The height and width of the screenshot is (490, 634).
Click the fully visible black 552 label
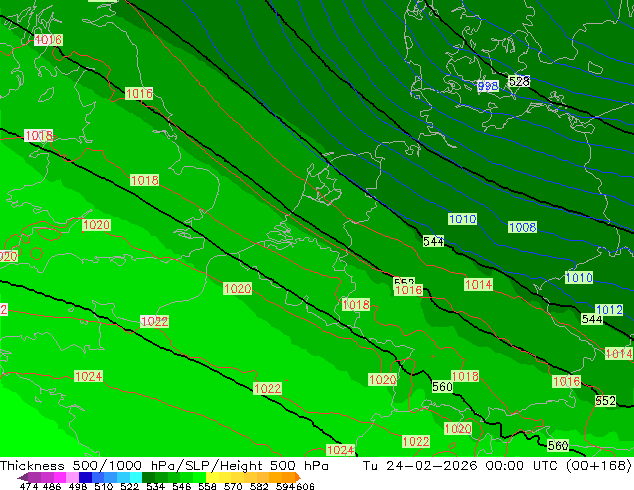[605, 401]
